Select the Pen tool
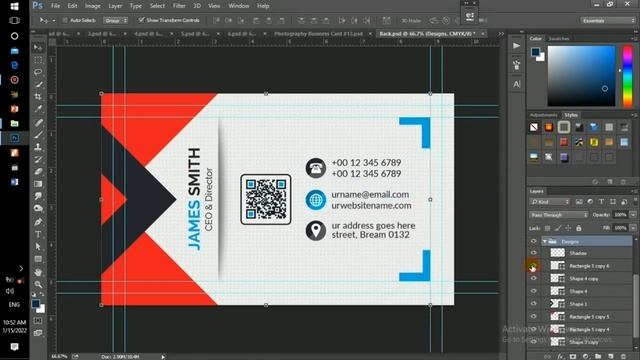The image size is (640, 360). (38, 222)
